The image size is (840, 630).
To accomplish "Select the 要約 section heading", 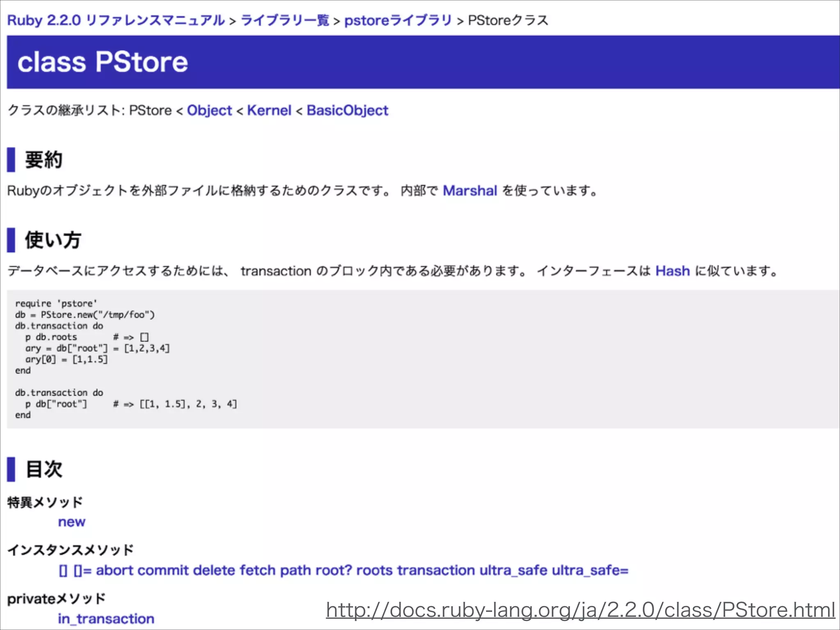I will point(43,160).
